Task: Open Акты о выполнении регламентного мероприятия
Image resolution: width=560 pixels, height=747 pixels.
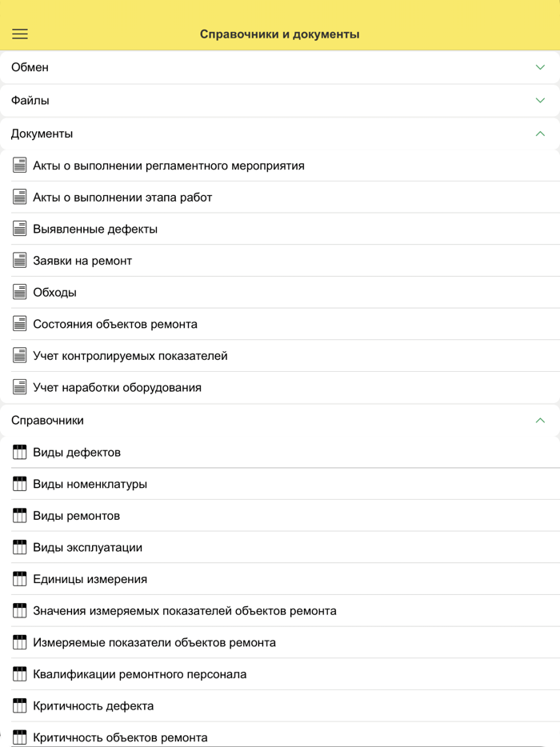Action: pos(168,166)
